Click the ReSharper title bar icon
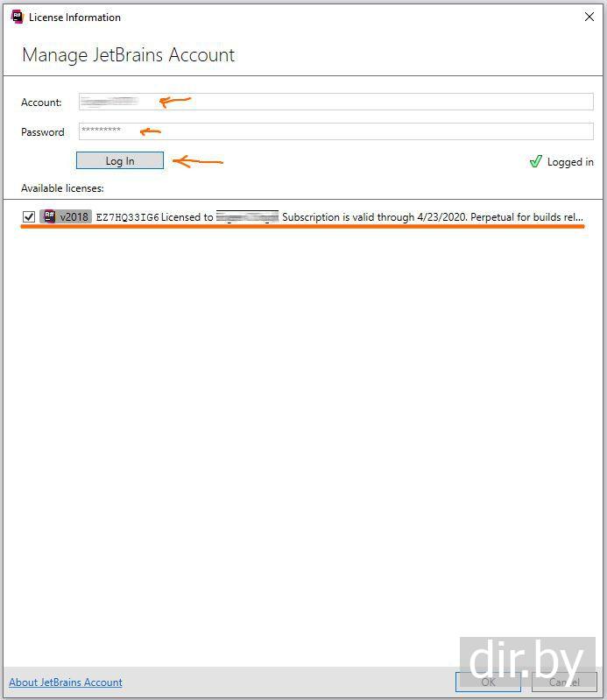This screenshot has width=607, height=700. click(17, 17)
